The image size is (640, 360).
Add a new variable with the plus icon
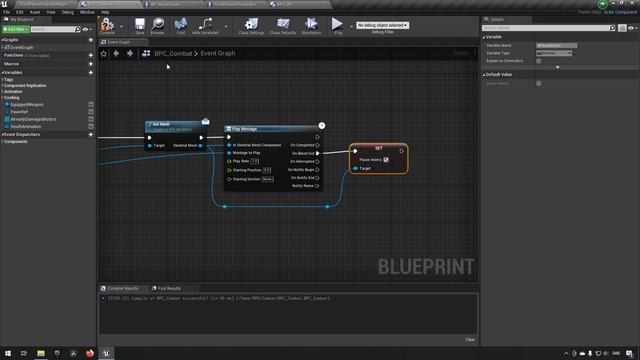[x=91, y=73]
